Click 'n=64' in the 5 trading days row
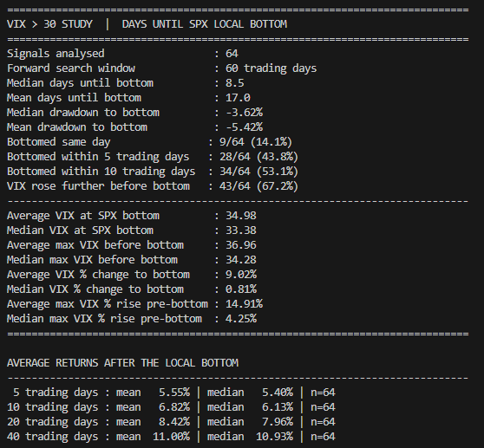The width and height of the screenshot is (484, 448). [x=323, y=393]
